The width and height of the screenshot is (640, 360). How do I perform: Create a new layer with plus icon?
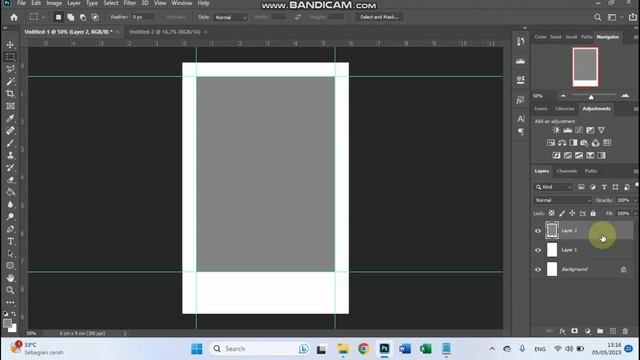[613, 331]
